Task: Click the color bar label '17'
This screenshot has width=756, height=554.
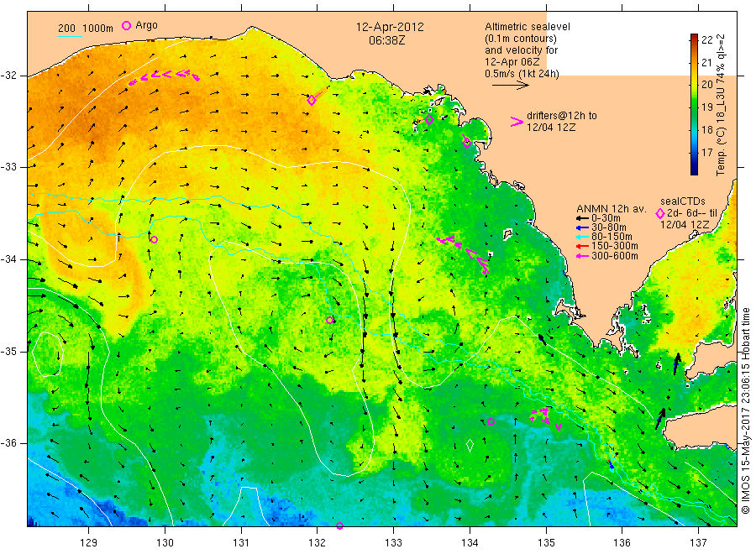Action: [706, 152]
